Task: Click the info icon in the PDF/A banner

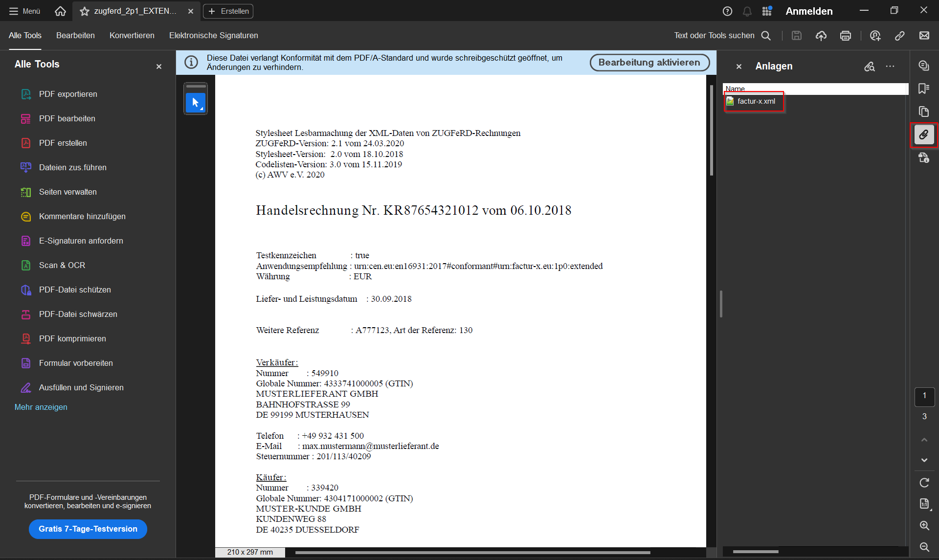Action: (x=191, y=62)
